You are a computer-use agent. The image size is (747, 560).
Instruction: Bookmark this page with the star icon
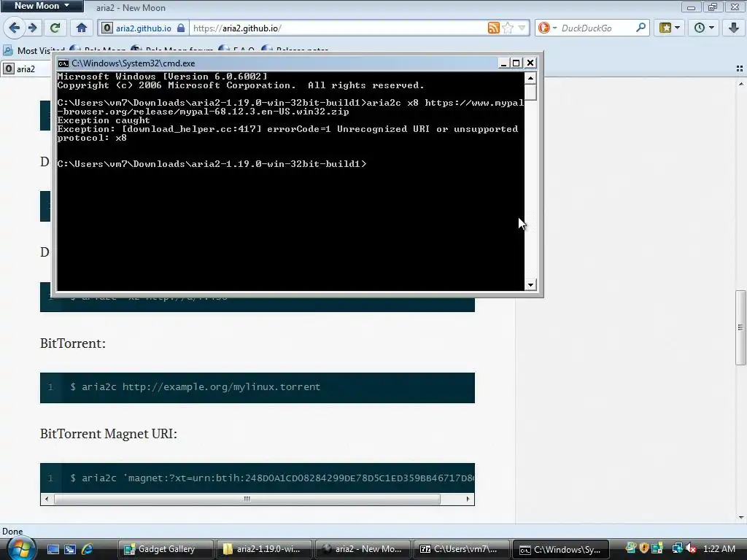[x=508, y=28]
